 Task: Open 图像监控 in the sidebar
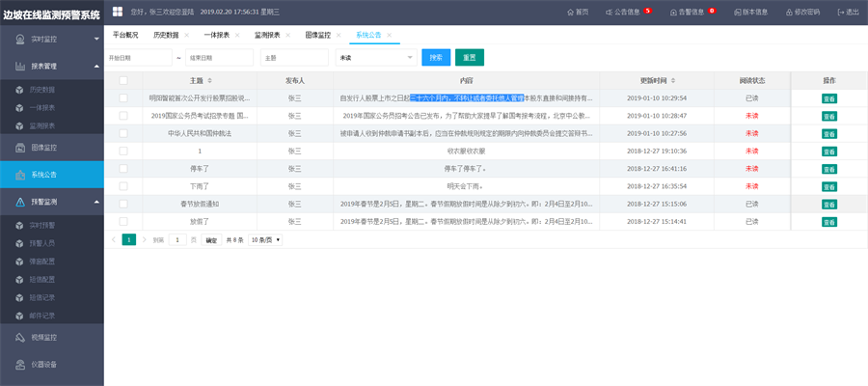[52, 148]
